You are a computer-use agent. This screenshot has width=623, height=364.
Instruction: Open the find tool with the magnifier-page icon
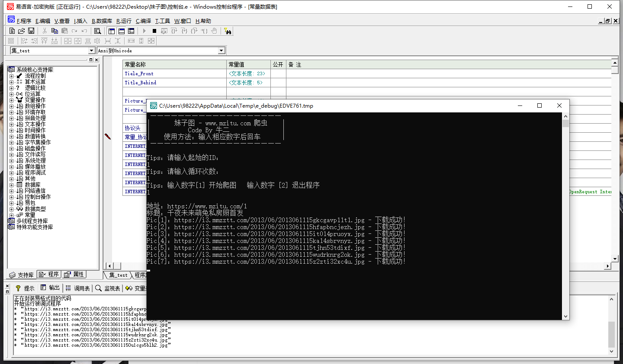(x=97, y=31)
